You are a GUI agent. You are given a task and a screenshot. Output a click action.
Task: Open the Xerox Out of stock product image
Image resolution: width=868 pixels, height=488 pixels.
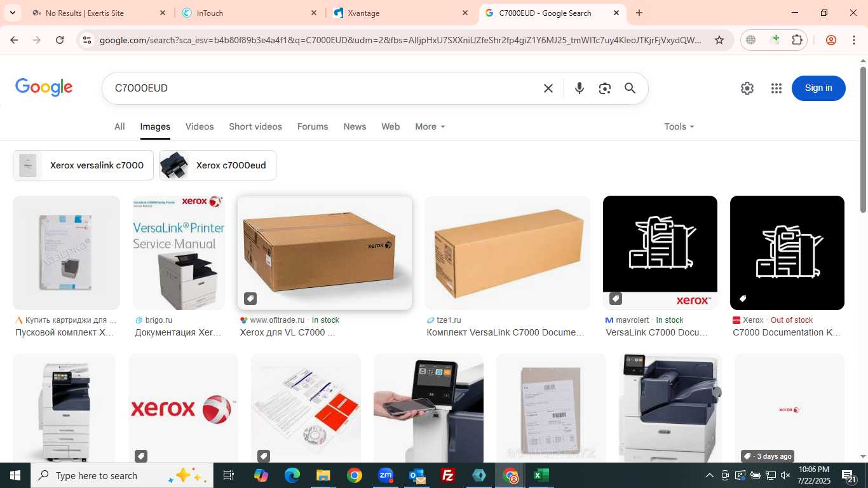coord(787,253)
